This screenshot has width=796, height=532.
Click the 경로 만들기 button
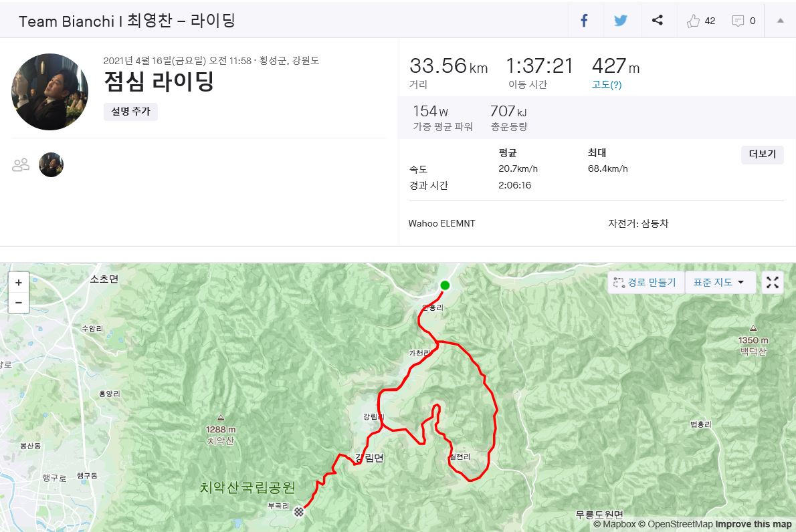[x=645, y=282]
